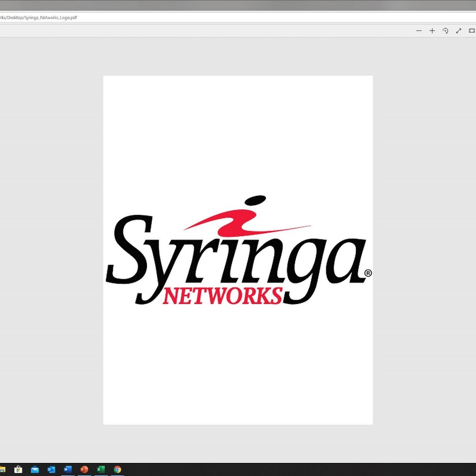Click the diagonal double-arrow expand icon
This screenshot has height=476, width=476.
point(459,31)
